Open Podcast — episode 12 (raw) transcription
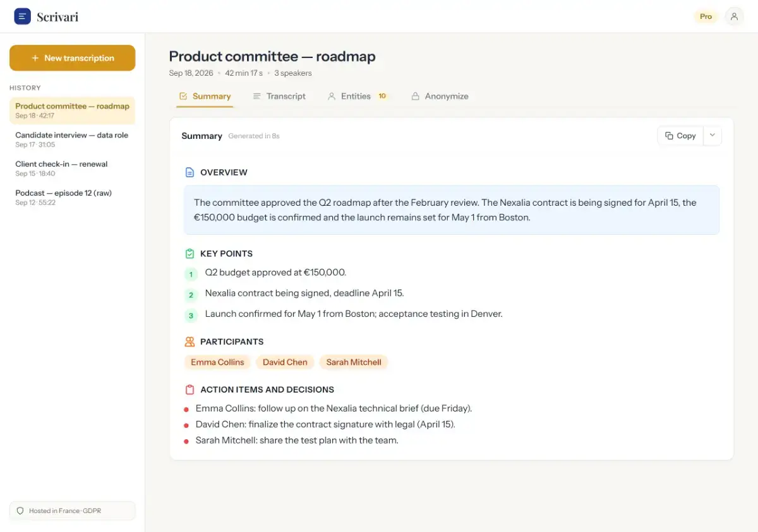 [x=73, y=198]
